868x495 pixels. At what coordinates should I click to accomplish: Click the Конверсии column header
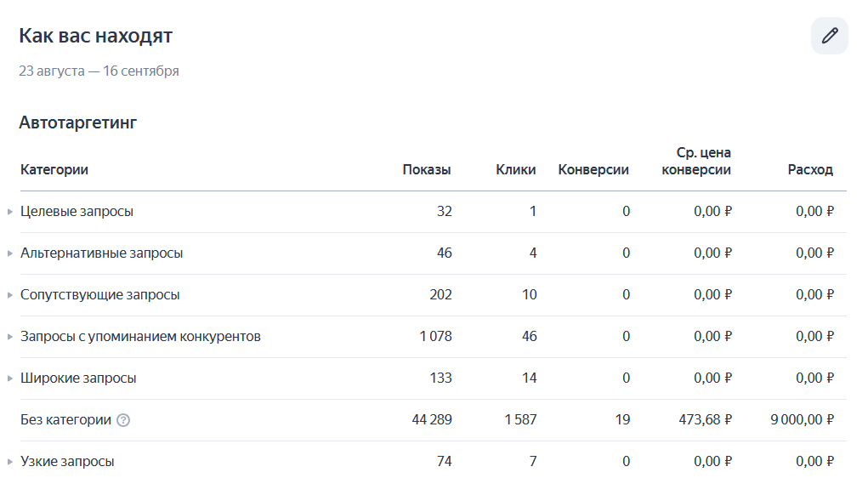[593, 169]
